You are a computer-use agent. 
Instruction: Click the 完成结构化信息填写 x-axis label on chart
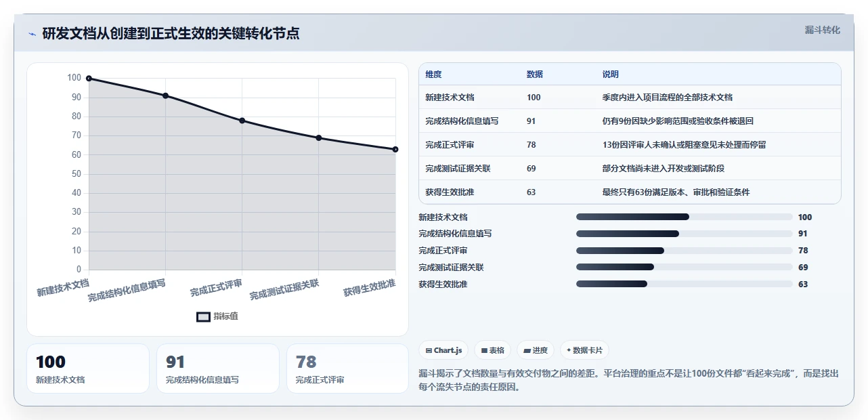(x=127, y=289)
